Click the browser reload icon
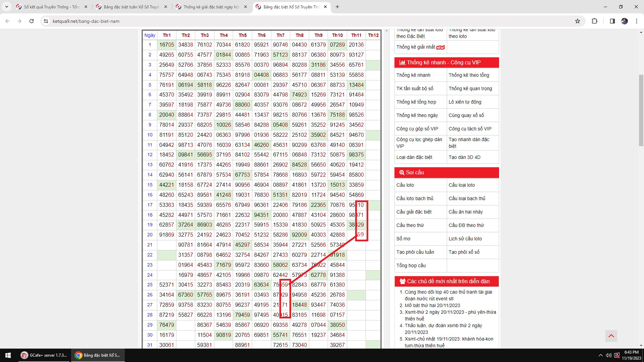The height and width of the screenshot is (362, 644). pyautogui.click(x=32, y=21)
